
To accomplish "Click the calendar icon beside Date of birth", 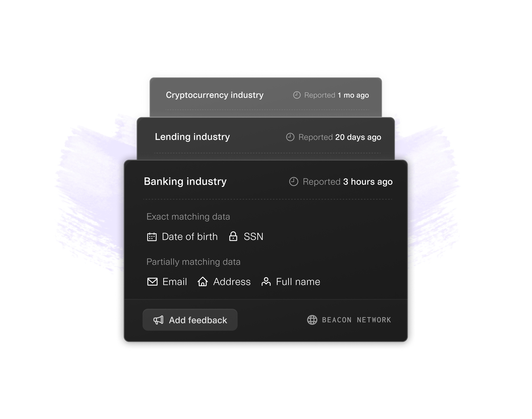I will pos(152,237).
